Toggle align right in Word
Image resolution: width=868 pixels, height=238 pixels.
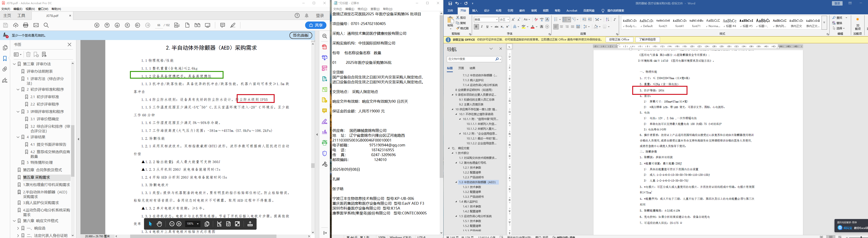click(x=567, y=27)
